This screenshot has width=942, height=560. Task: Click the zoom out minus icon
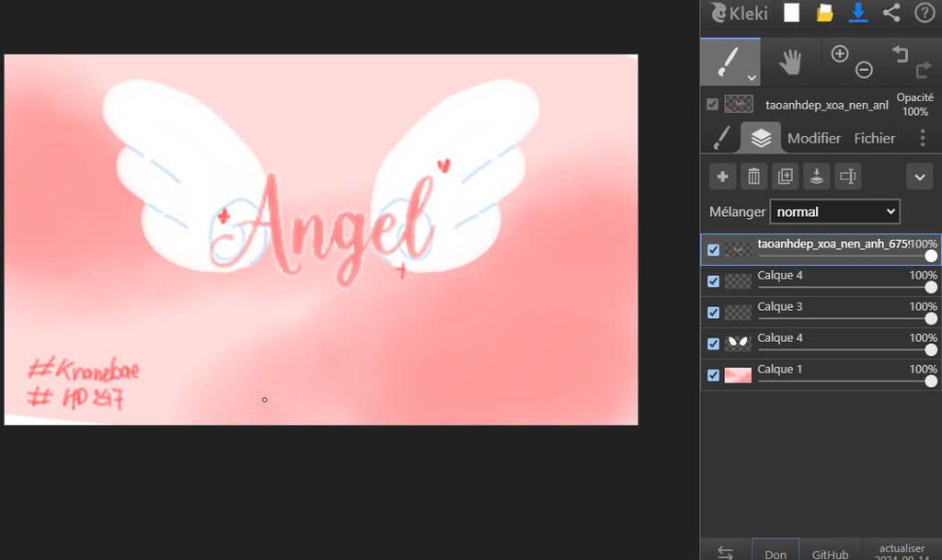pos(864,70)
